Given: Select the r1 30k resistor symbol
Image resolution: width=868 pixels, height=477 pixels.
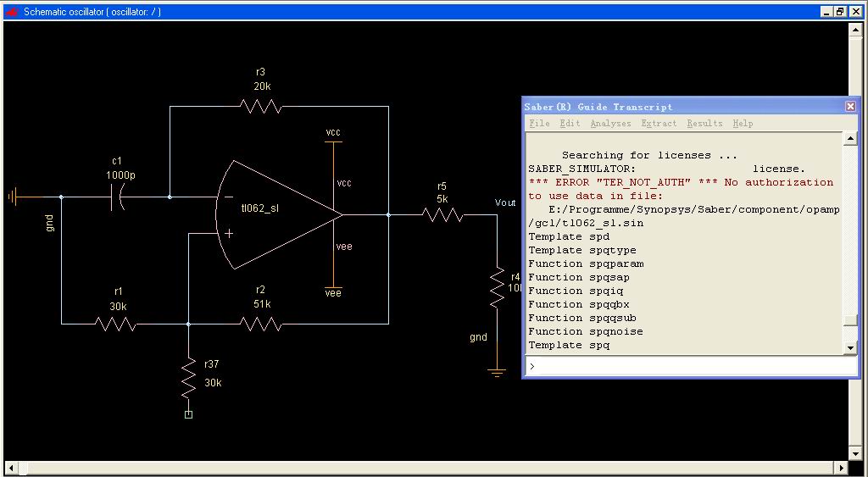Looking at the screenshot, I should tap(115, 324).
